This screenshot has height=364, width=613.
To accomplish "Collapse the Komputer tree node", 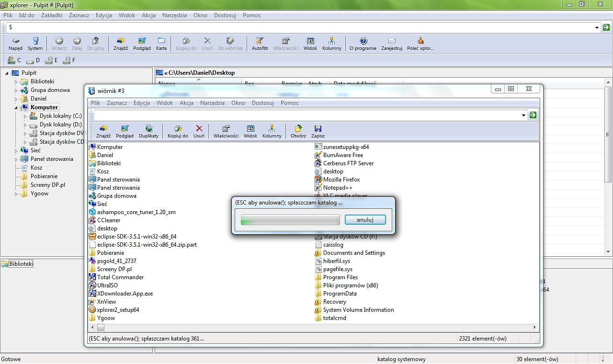I will pyautogui.click(x=16, y=108).
